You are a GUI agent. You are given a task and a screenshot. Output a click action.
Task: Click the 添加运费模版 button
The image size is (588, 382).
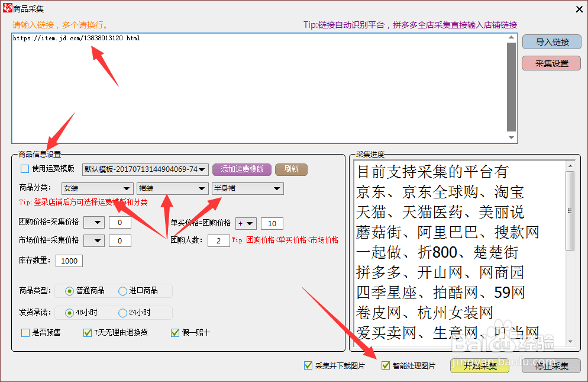pyautogui.click(x=241, y=169)
